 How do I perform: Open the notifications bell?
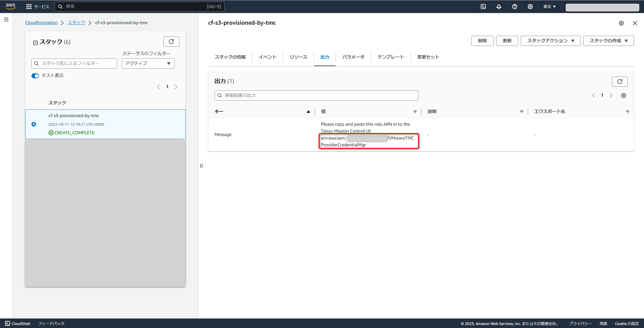(499, 7)
